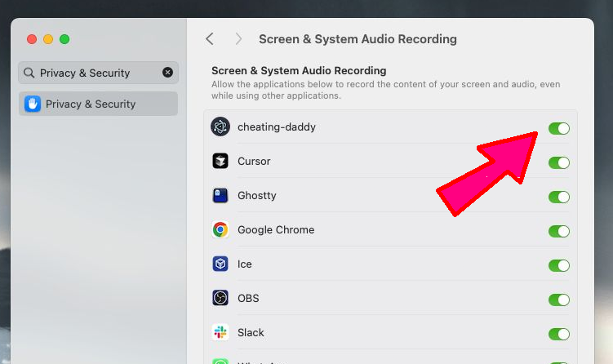The height and width of the screenshot is (364, 613).
Task: Go back with the left chevron
Action: tap(210, 39)
